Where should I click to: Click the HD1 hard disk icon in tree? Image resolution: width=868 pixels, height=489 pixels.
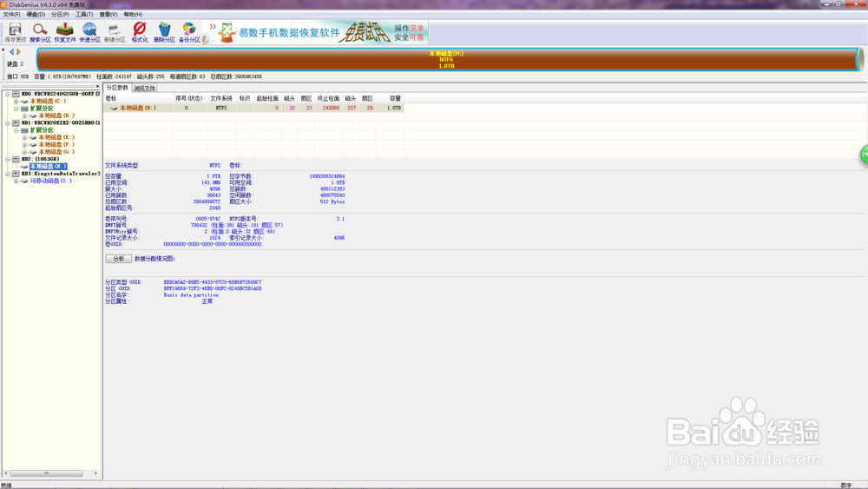16,123
